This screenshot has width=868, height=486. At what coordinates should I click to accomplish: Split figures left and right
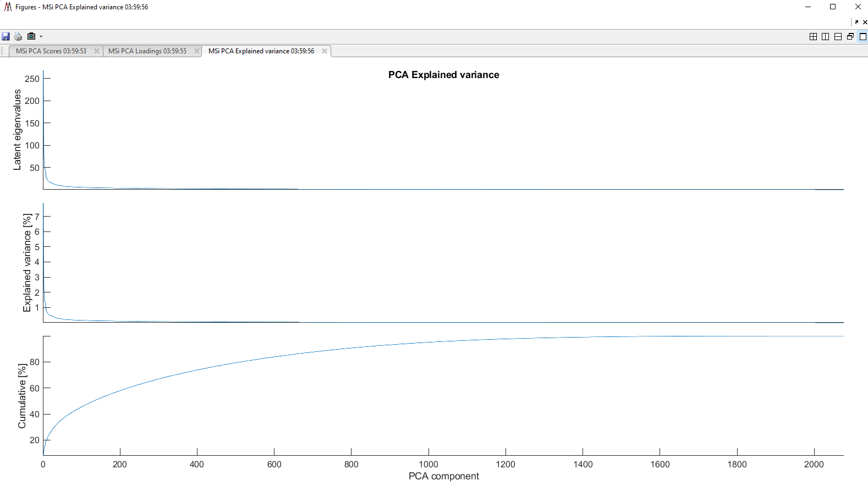(825, 36)
